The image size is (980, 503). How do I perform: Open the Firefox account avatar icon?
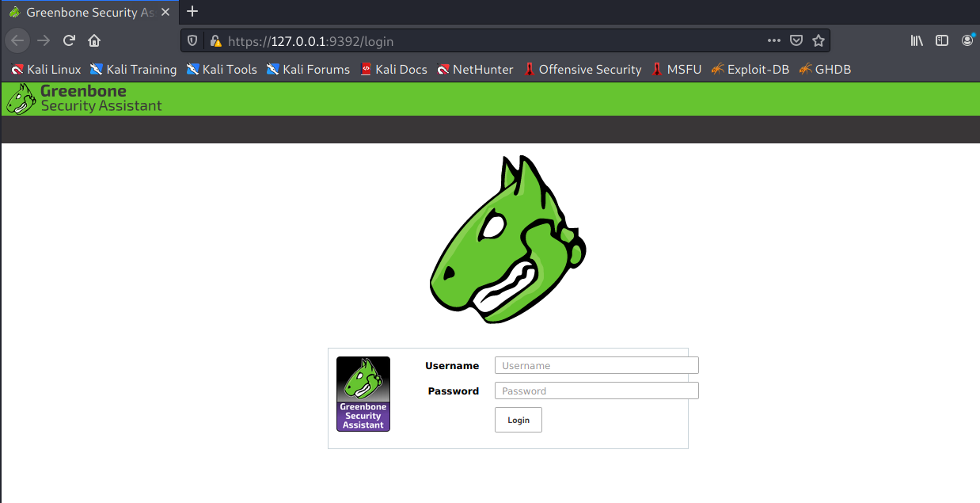[x=967, y=41]
